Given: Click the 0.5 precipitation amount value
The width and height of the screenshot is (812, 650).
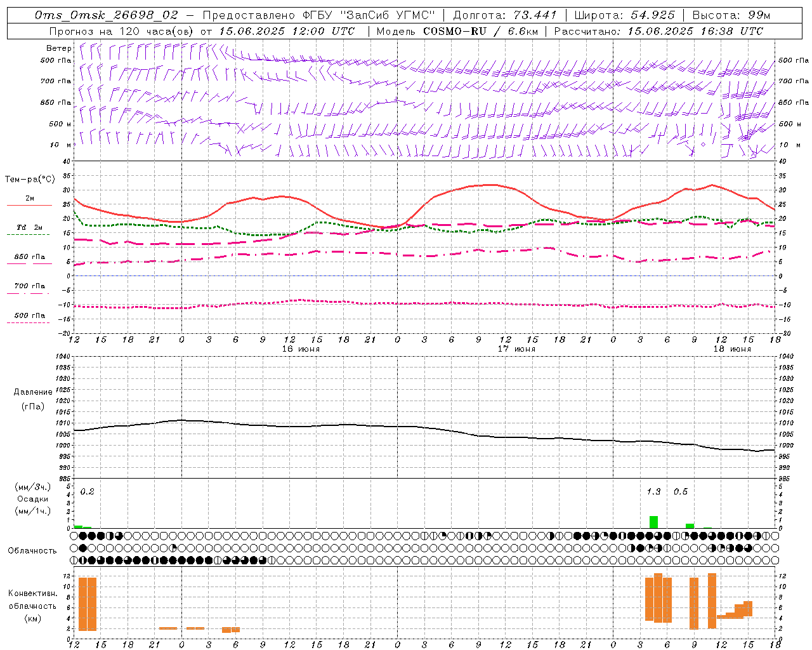Looking at the screenshot, I should 681,492.
